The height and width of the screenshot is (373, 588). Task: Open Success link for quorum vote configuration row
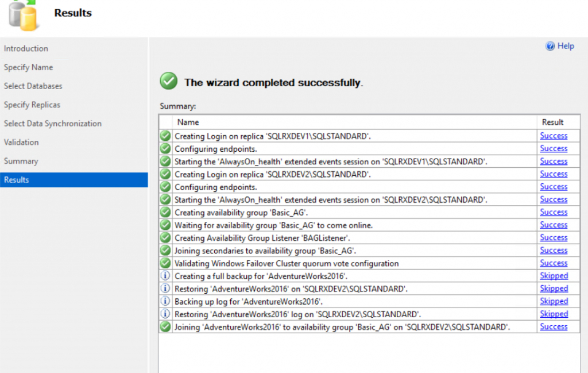(553, 263)
